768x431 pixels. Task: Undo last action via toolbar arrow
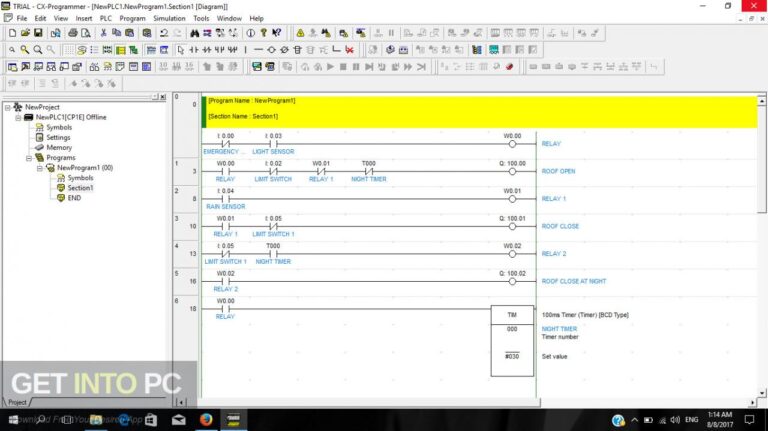[164, 33]
